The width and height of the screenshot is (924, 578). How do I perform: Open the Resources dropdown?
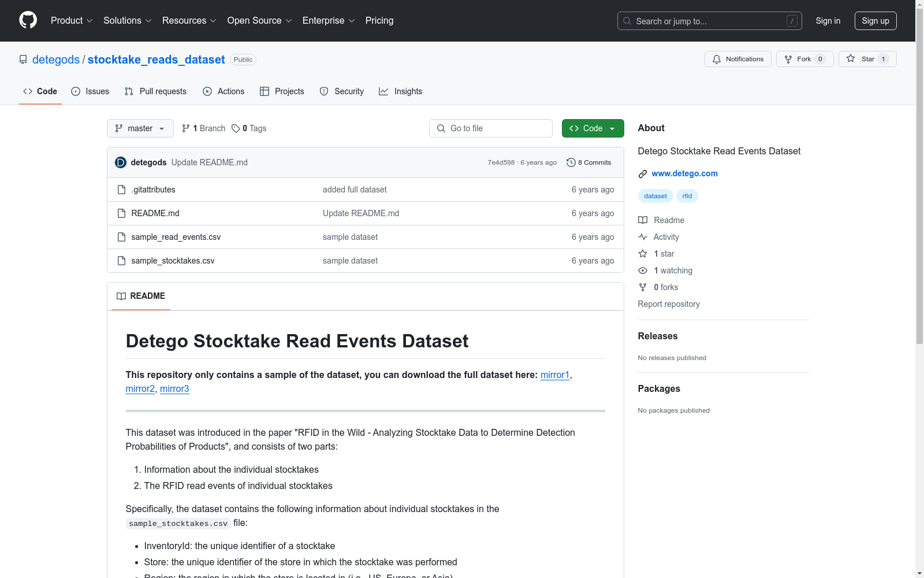[x=189, y=21]
